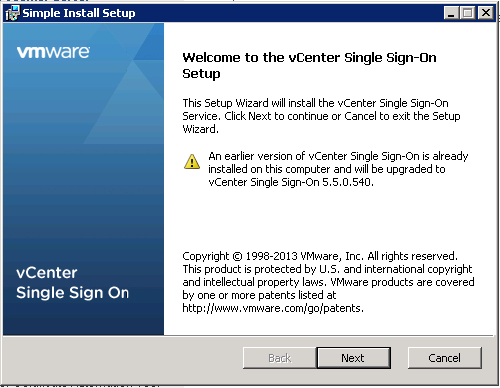Select the Welcome to vCenter heading
Screen dimensions: 500x388
[309, 65]
